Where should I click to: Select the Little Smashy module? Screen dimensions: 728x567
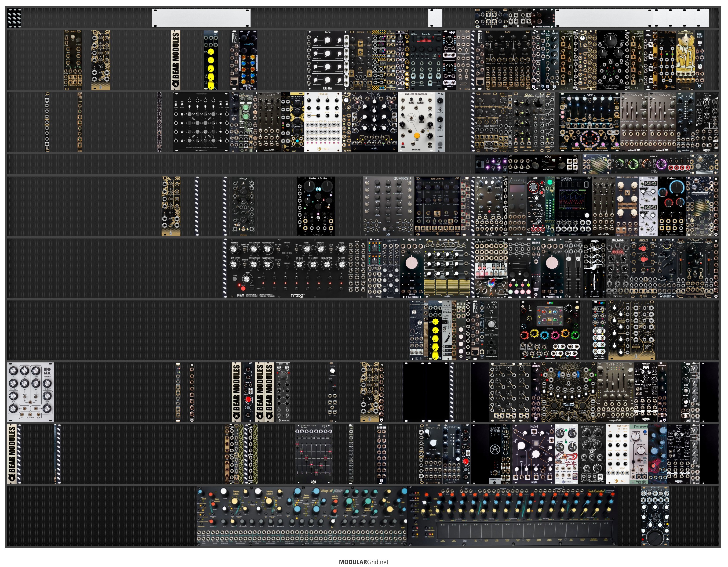(461, 330)
